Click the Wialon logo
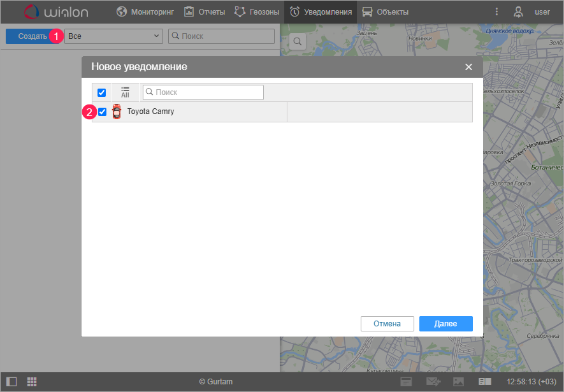This screenshot has width=564, height=392. [x=56, y=12]
